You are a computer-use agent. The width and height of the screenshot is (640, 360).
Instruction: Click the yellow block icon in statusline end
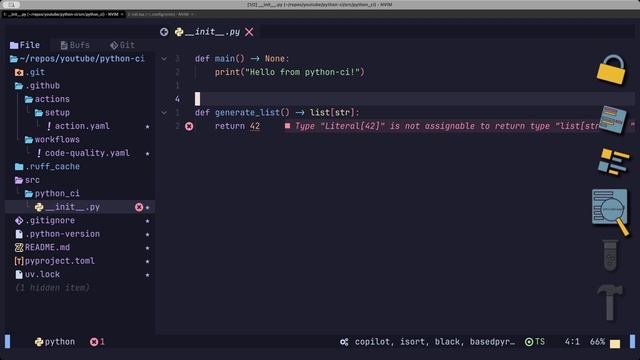click(615, 344)
